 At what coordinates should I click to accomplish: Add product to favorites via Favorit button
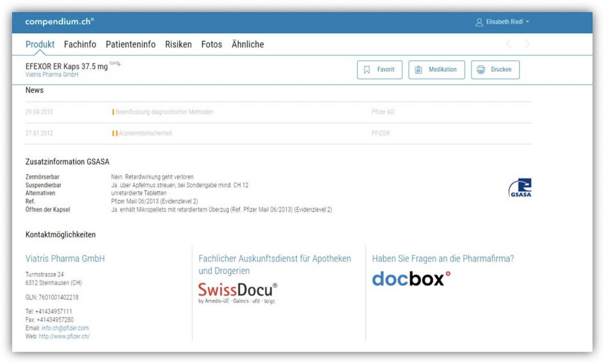click(379, 69)
